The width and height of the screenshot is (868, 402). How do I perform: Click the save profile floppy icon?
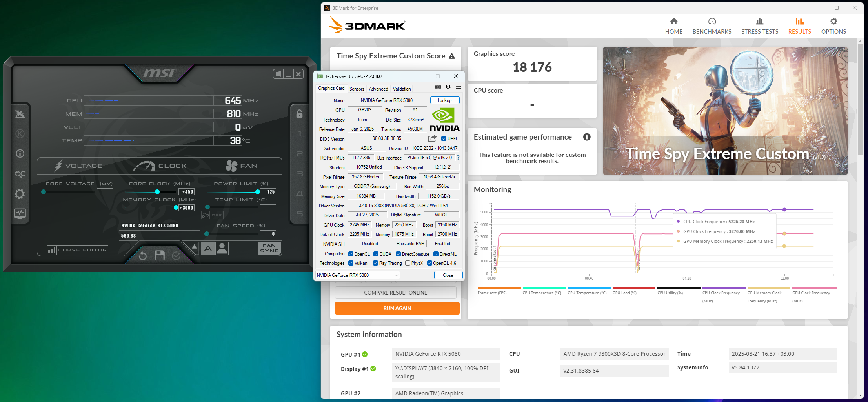pos(160,255)
